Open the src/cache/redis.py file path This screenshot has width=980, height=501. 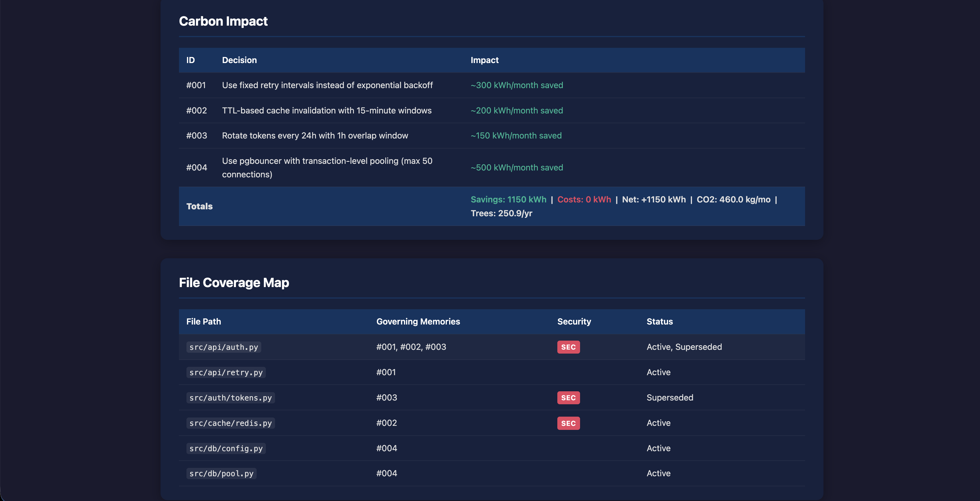coord(230,423)
